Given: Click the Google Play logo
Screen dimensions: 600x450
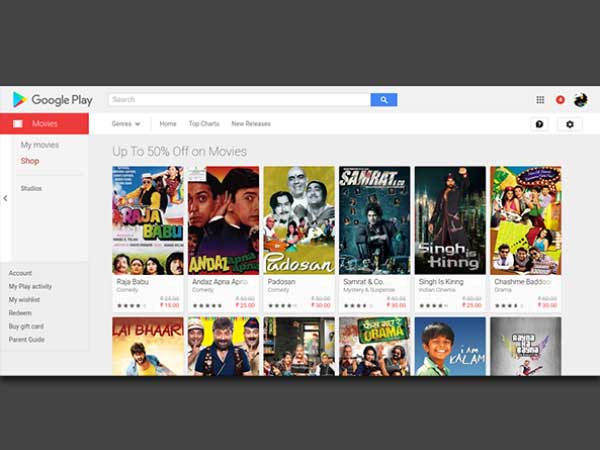Looking at the screenshot, I should click(x=52, y=99).
